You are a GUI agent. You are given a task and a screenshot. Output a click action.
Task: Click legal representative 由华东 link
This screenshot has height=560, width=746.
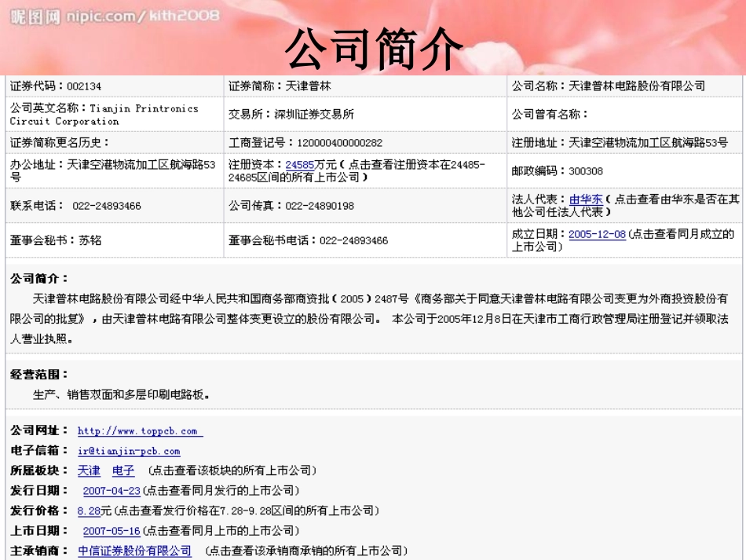pos(586,199)
